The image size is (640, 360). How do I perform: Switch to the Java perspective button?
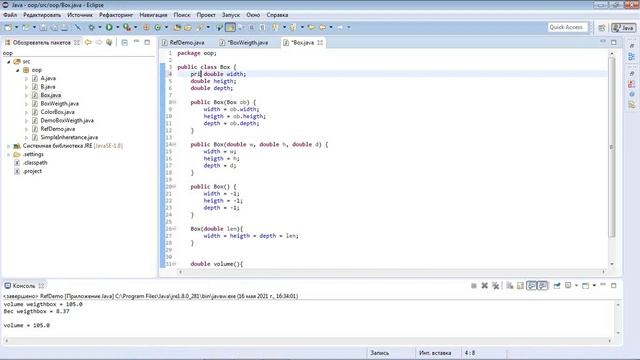[624, 28]
